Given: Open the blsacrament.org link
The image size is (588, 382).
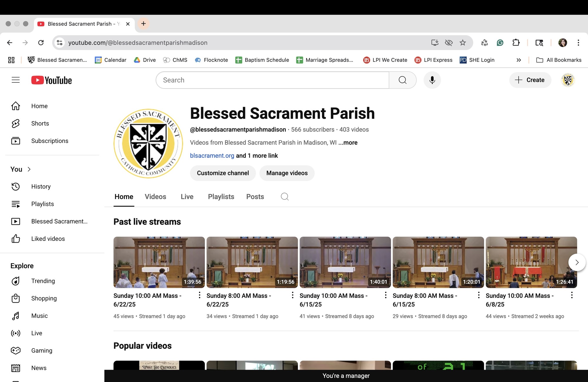Looking at the screenshot, I should 212,156.
